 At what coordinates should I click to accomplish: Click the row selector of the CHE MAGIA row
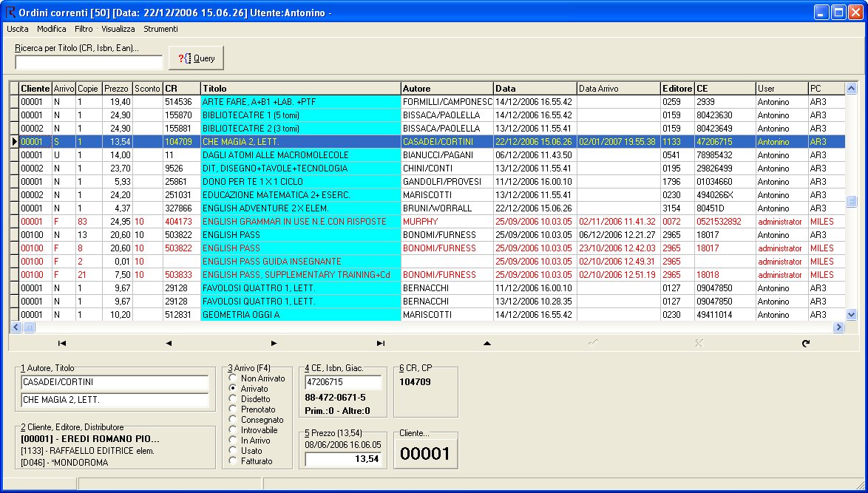tap(14, 142)
